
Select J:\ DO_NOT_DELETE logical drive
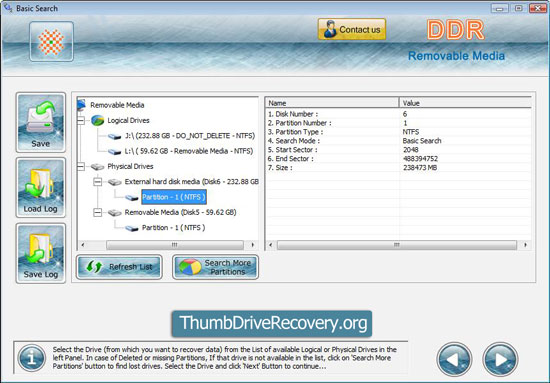189,136
